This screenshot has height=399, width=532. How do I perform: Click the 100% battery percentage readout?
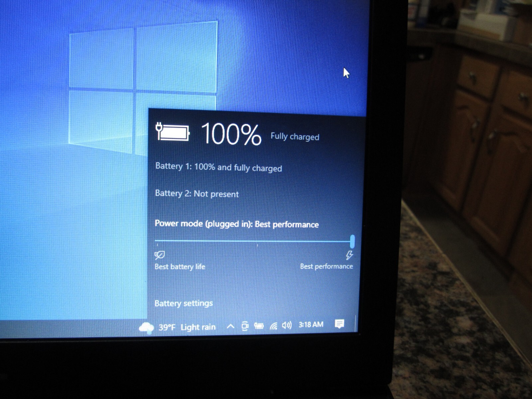coord(231,134)
